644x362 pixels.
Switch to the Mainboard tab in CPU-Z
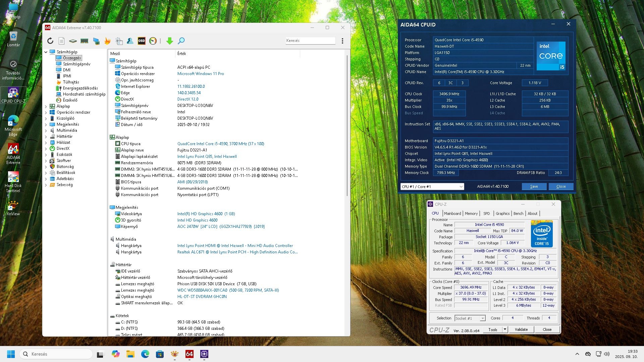coord(452,214)
